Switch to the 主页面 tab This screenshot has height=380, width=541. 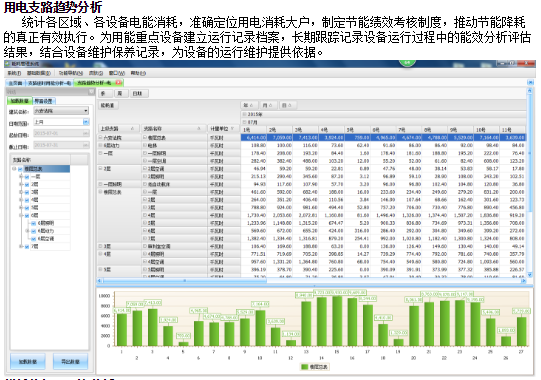click(x=15, y=83)
